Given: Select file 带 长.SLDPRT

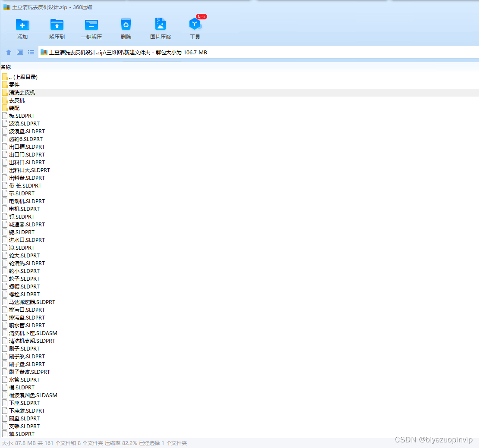Looking at the screenshot, I should coord(25,186).
